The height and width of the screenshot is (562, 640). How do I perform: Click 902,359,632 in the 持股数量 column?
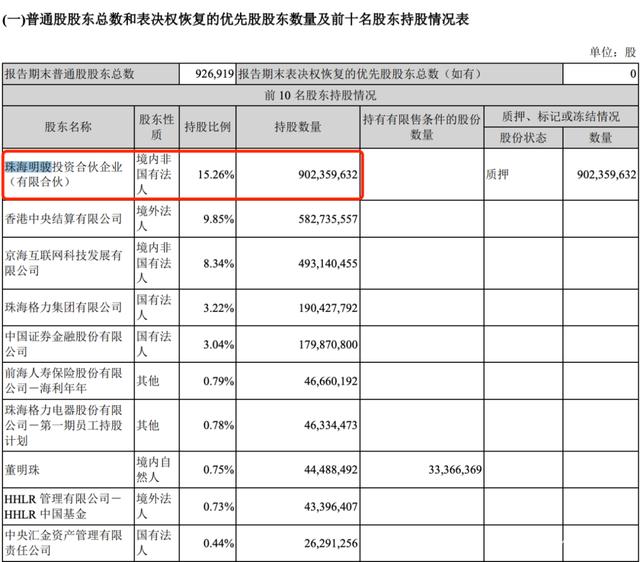pyautogui.click(x=328, y=175)
